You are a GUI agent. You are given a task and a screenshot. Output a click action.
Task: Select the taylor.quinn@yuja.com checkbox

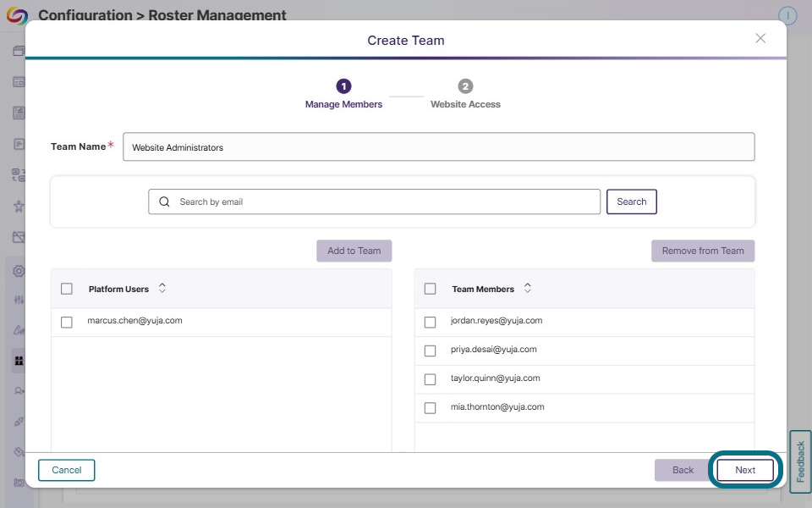pyautogui.click(x=430, y=379)
